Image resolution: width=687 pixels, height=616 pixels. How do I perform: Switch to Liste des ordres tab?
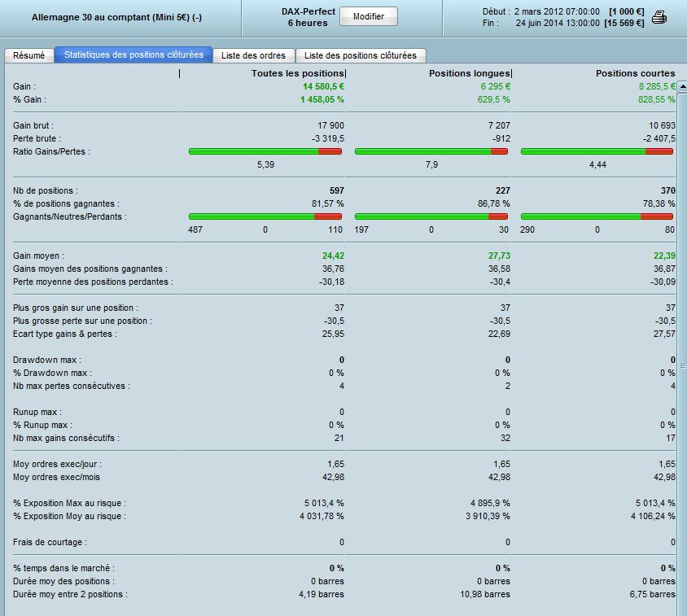253,55
